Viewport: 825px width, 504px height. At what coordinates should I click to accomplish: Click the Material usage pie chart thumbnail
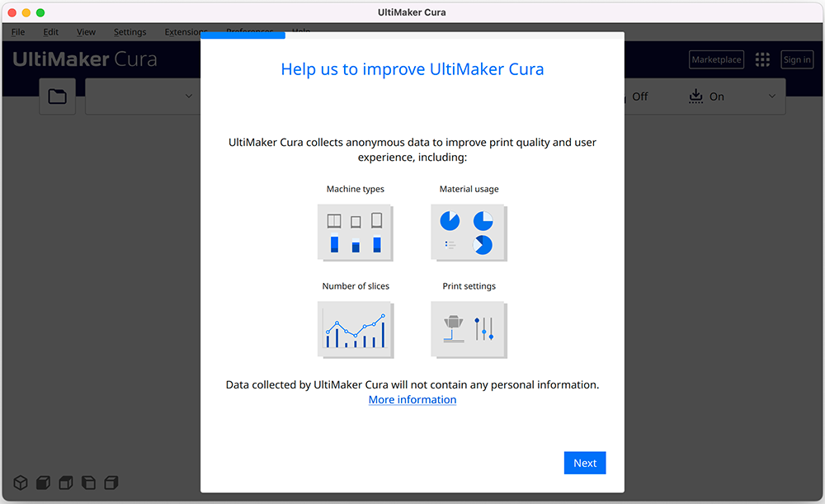pyautogui.click(x=469, y=232)
